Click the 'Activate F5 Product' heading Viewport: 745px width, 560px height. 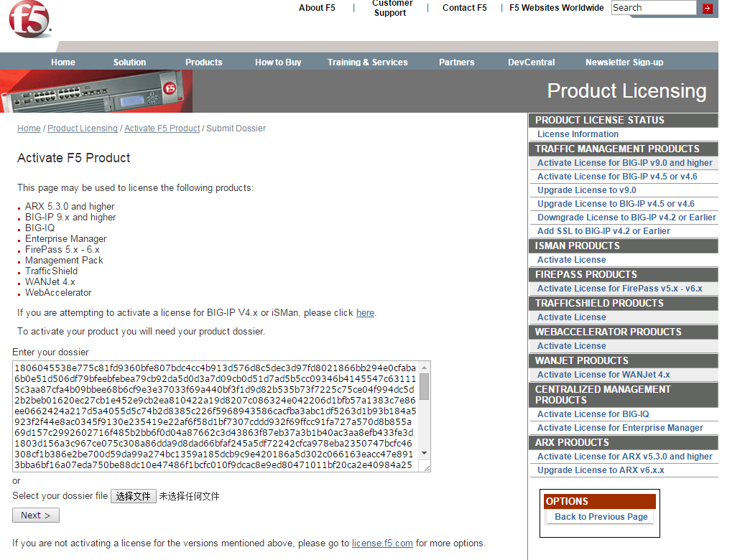(74, 158)
